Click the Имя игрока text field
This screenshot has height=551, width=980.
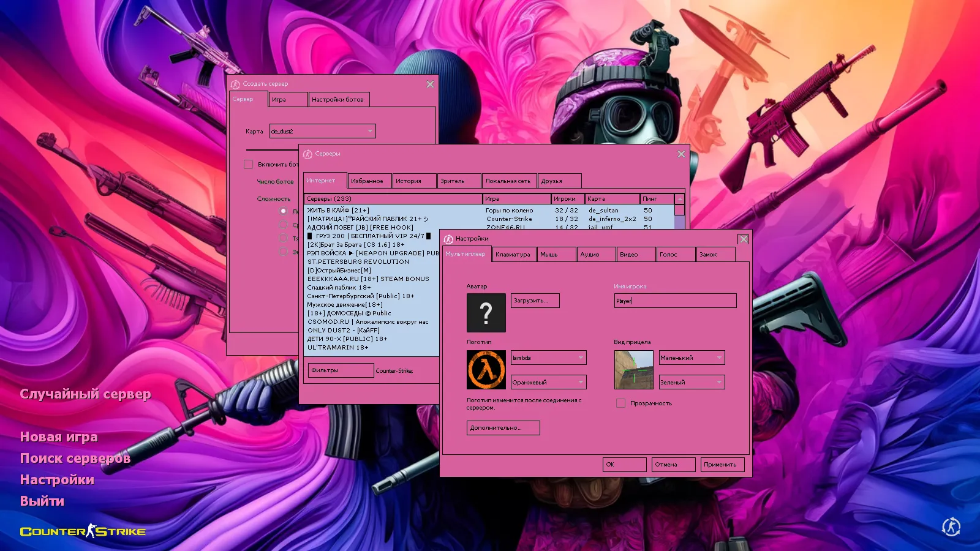pyautogui.click(x=675, y=301)
